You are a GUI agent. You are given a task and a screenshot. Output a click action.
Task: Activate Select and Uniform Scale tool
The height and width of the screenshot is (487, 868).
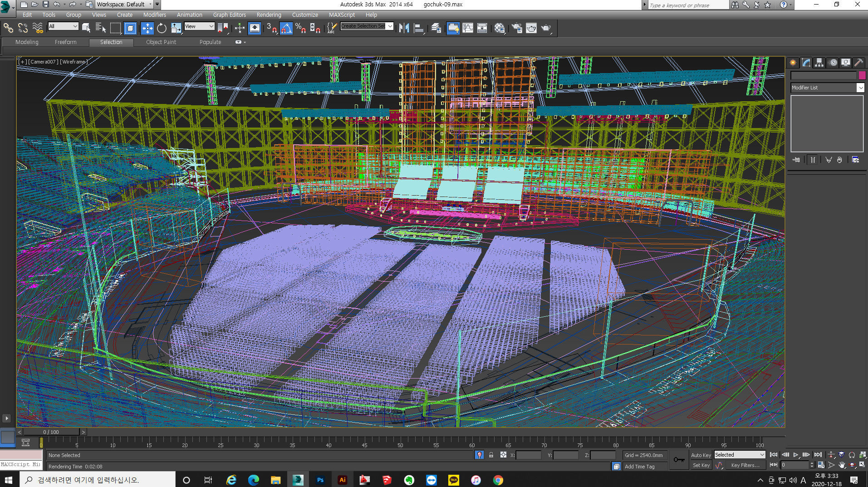176,28
